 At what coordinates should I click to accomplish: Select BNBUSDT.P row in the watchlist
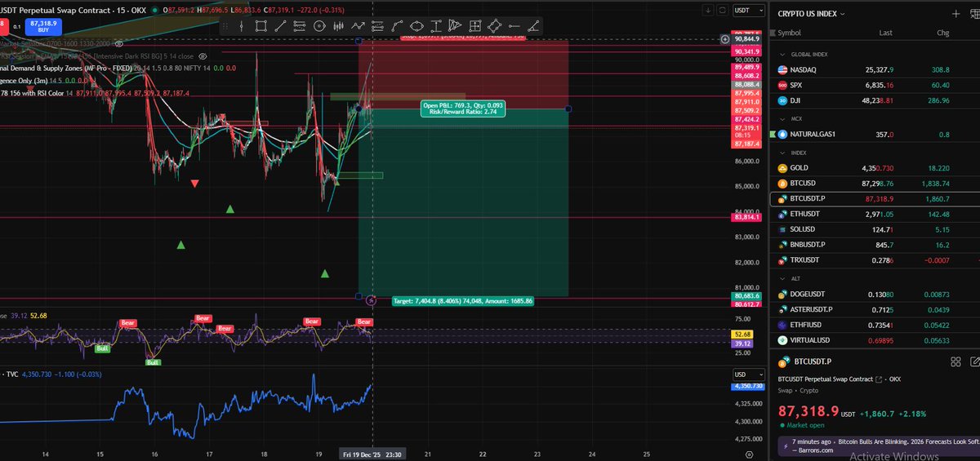[875, 244]
